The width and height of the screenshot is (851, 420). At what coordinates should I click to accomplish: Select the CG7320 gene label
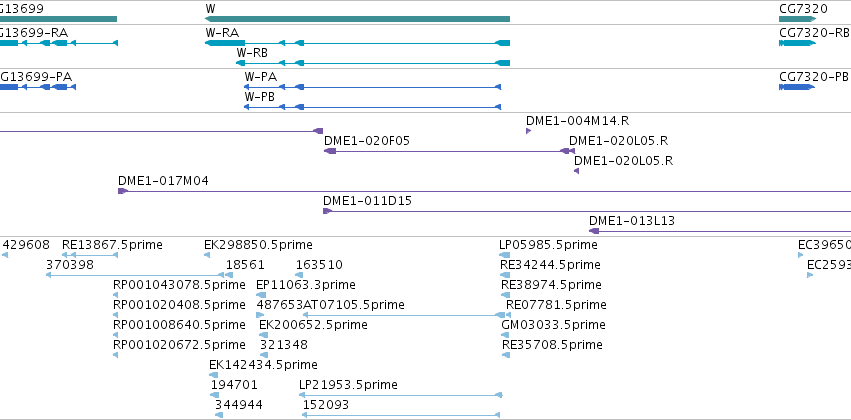click(803, 9)
